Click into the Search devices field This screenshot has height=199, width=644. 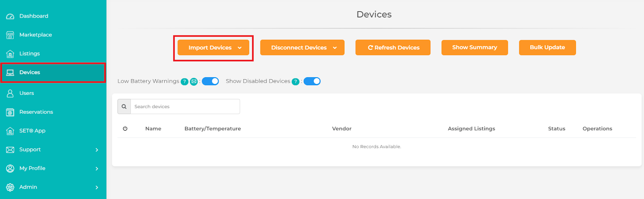tap(185, 107)
